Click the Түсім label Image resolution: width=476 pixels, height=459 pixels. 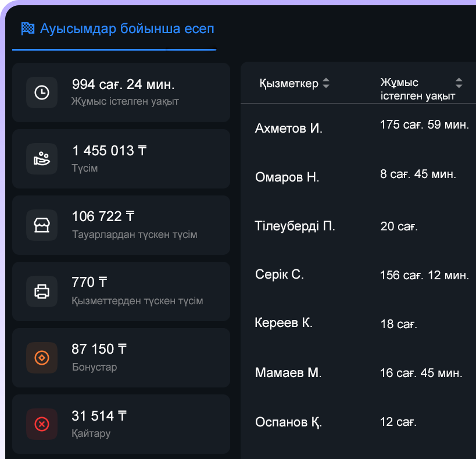85,168
